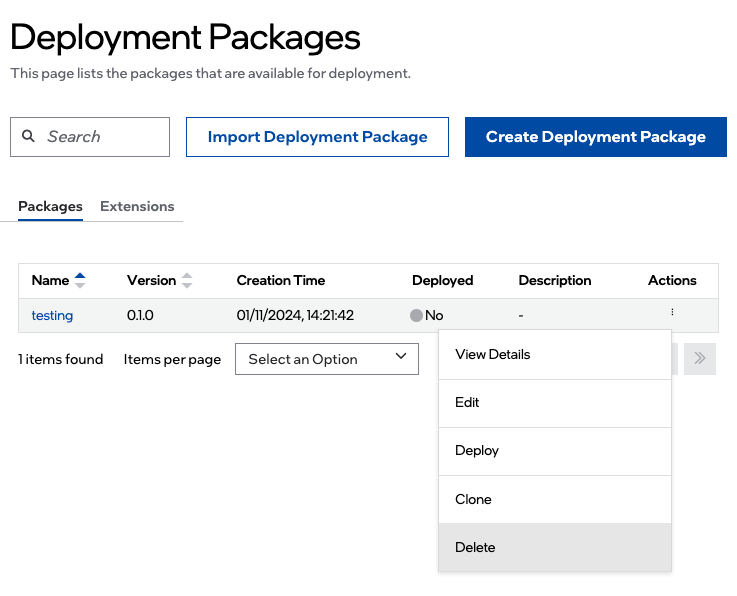This screenshot has height=596, width=737.
Task: Select Clone in the actions menu
Action: click(x=555, y=500)
